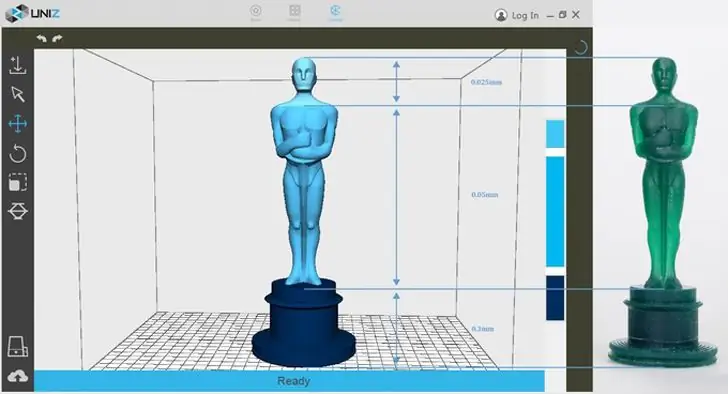
Task: Select the light blue statue model body
Action: 304,172
